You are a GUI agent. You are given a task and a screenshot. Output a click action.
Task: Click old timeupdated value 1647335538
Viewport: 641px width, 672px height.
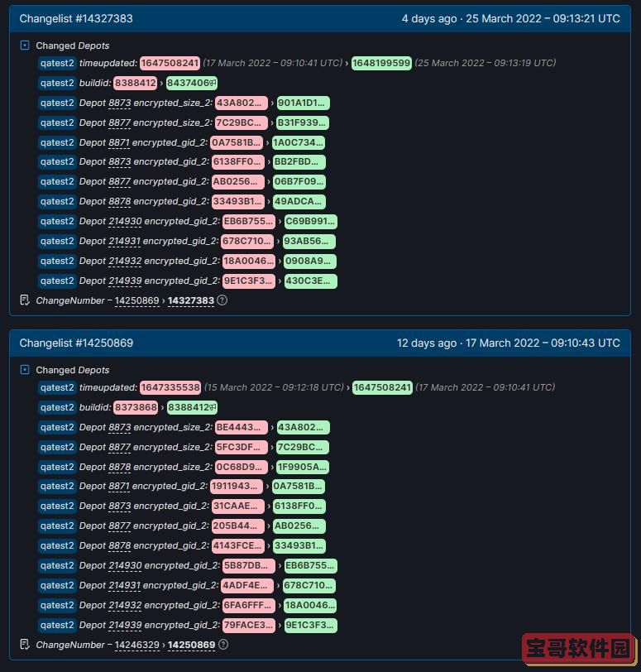point(170,387)
